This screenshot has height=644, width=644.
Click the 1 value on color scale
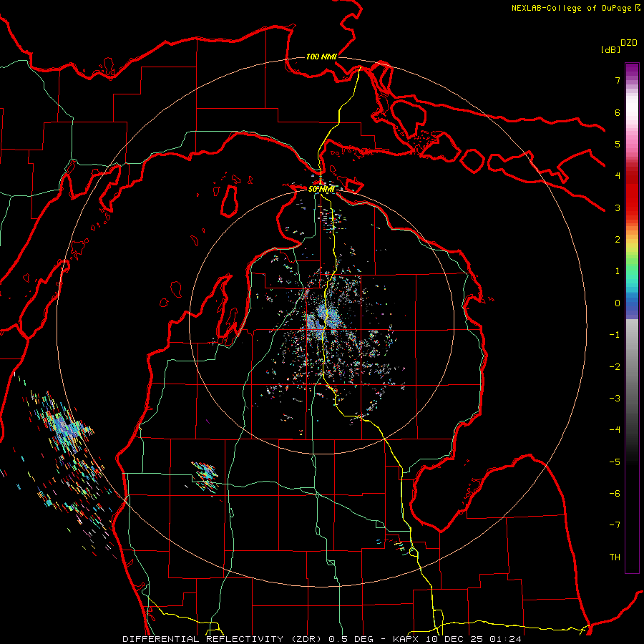[x=618, y=271]
